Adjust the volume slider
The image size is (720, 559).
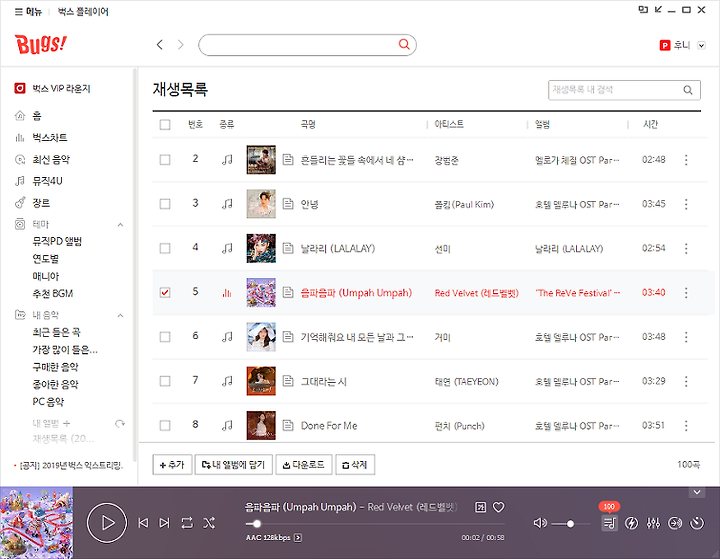coord(571,524)
